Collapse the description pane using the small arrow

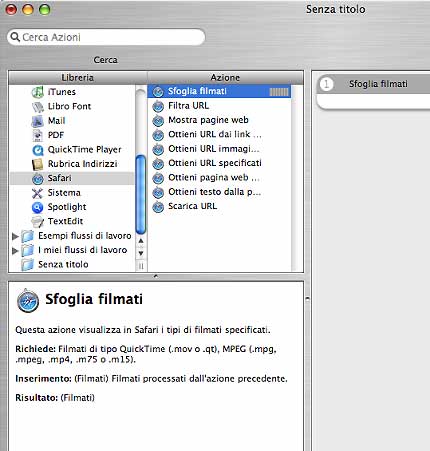point(156,276)
